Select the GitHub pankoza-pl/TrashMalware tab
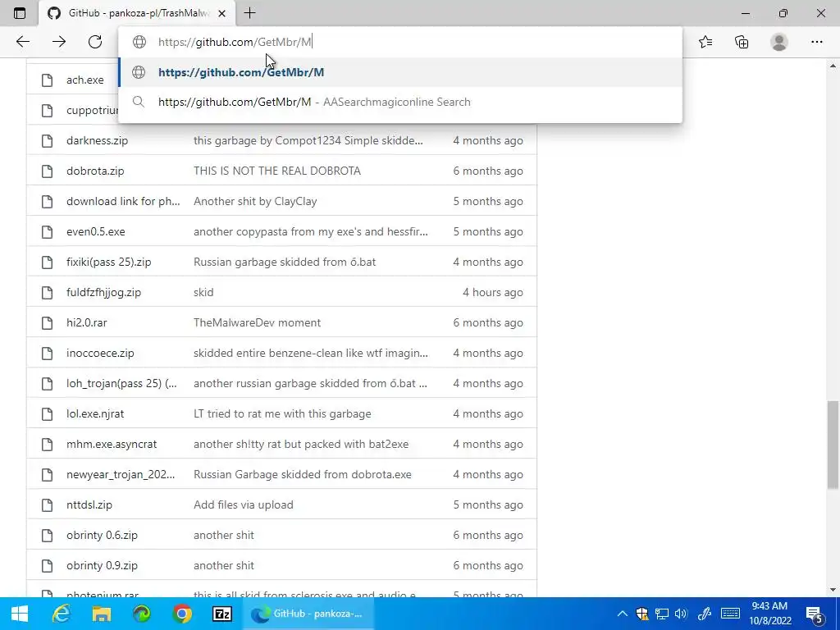This screenshot has width=840, height=630. coord(137,13)
